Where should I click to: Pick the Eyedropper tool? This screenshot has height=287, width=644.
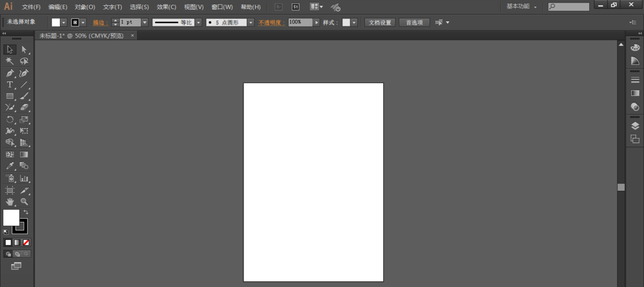10,166
